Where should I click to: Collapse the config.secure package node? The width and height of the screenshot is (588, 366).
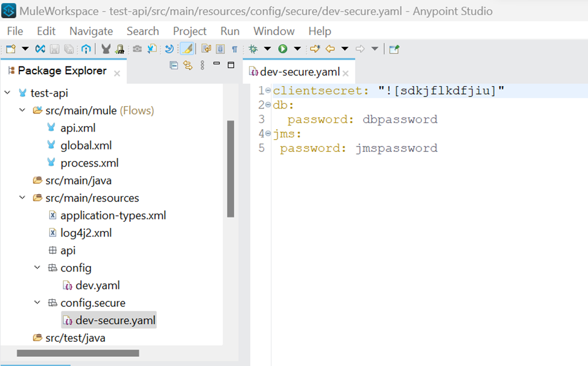pos(37,303)
